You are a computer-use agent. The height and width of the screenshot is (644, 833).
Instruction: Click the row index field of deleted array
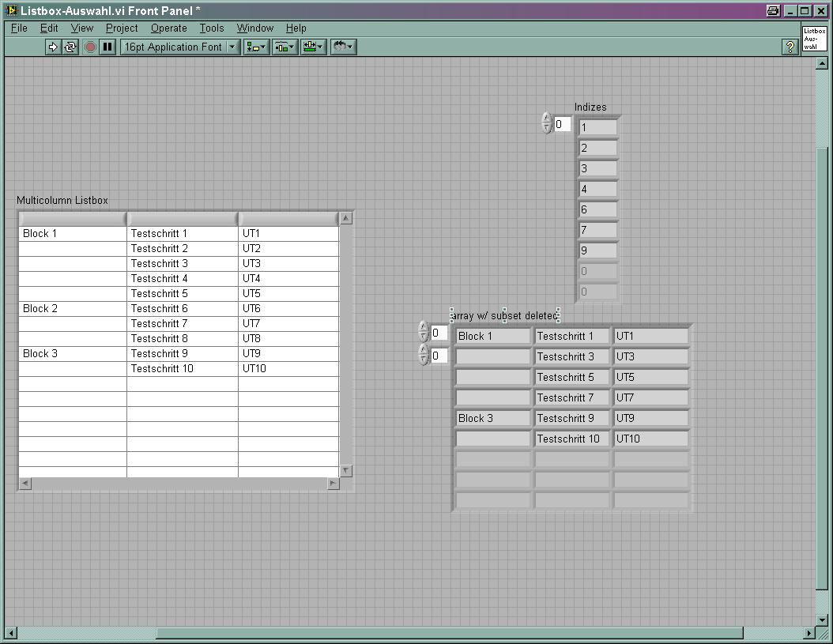click(x=439, y=333)
